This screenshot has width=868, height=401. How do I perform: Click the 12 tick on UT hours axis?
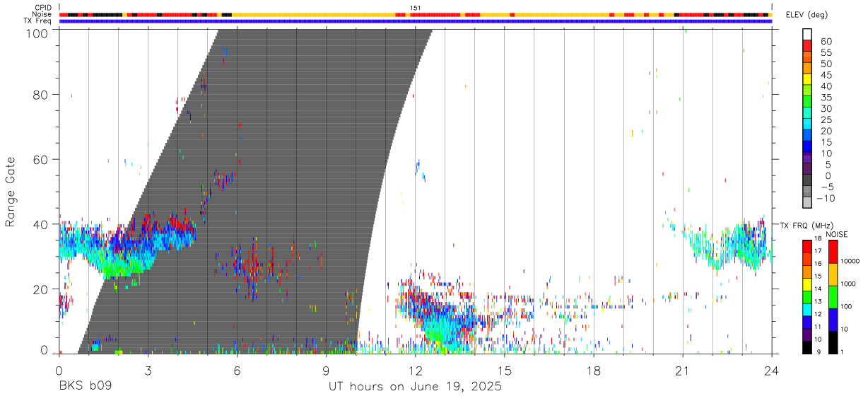click(x=415, y=370)
